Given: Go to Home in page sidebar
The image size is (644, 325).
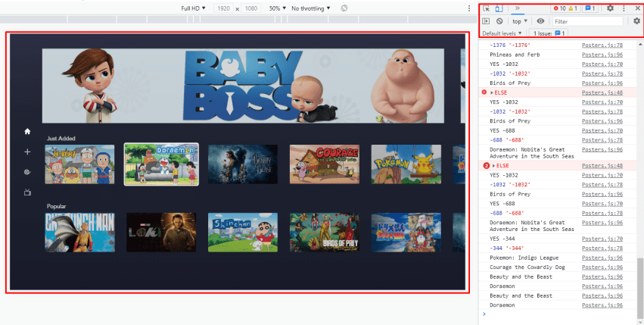Looking at the screenshot, I should (27, 131).
